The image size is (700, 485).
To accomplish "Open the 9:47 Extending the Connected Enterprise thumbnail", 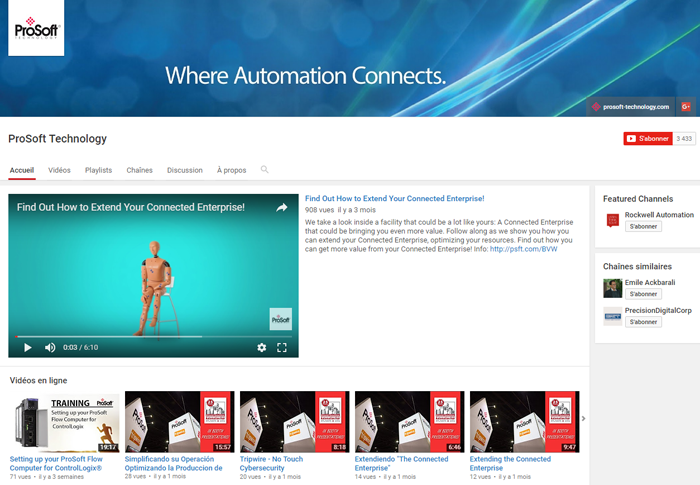I will [525, 422].
